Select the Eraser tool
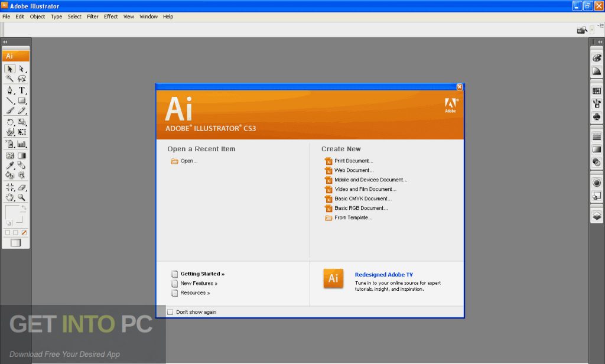Viewport: 605px width, 364px height. point(22,187)
